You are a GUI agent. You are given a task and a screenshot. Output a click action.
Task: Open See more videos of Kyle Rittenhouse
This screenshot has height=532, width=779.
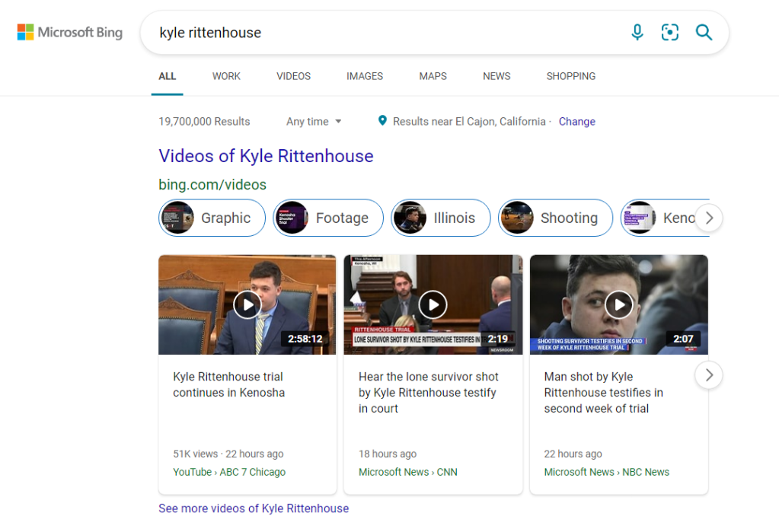point(254,508)
